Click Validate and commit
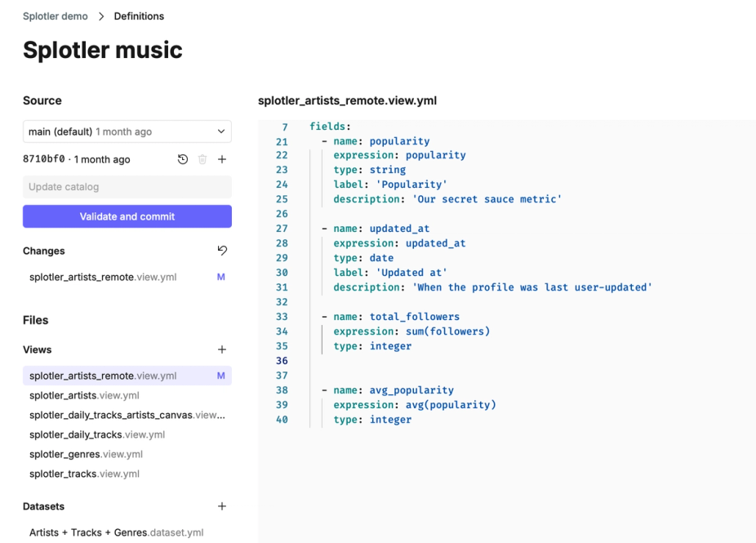Image resolution: width=756 pixels, height=543 pixels. (x=127, y=216)
